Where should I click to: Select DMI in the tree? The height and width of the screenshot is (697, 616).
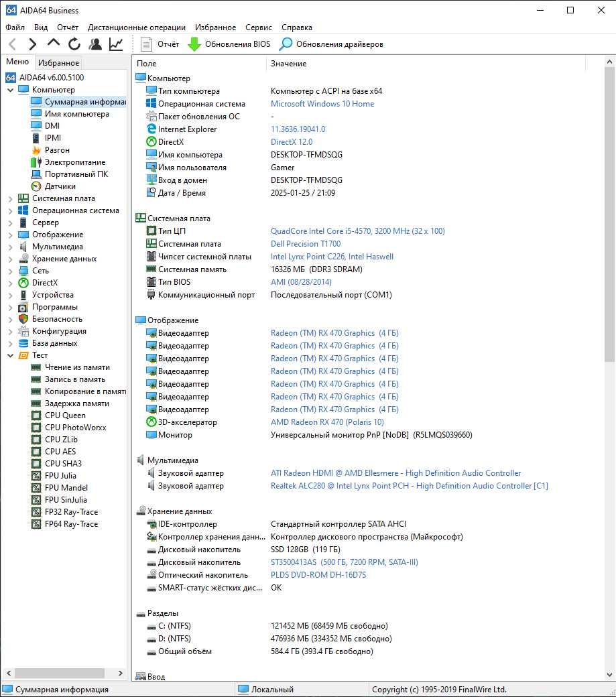[x=52, y=126]
